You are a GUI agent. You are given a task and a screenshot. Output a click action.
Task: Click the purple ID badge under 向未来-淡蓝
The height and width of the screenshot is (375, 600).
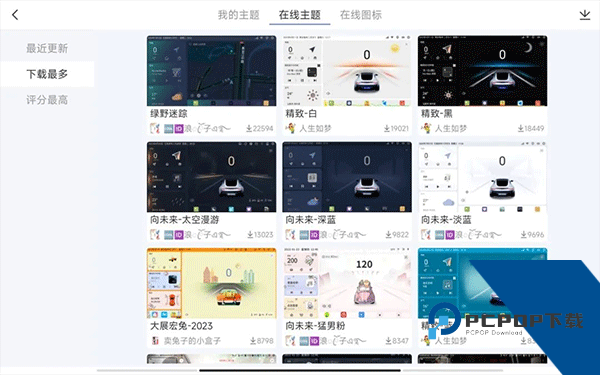click(450, 235)
